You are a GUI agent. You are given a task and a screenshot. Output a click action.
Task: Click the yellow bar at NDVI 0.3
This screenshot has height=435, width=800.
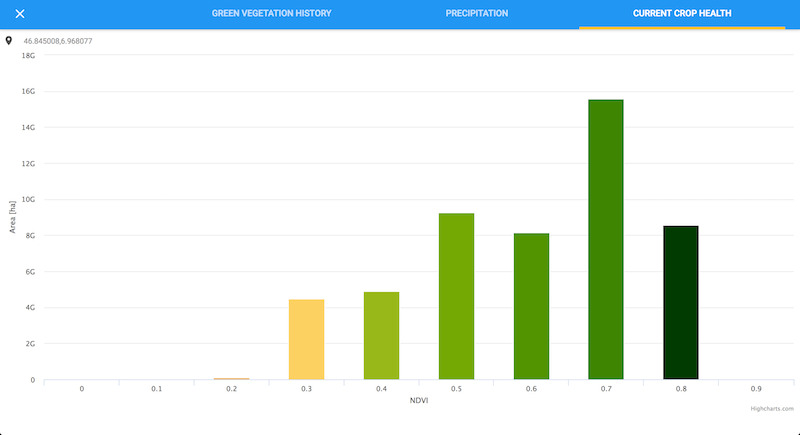[306, 340]
